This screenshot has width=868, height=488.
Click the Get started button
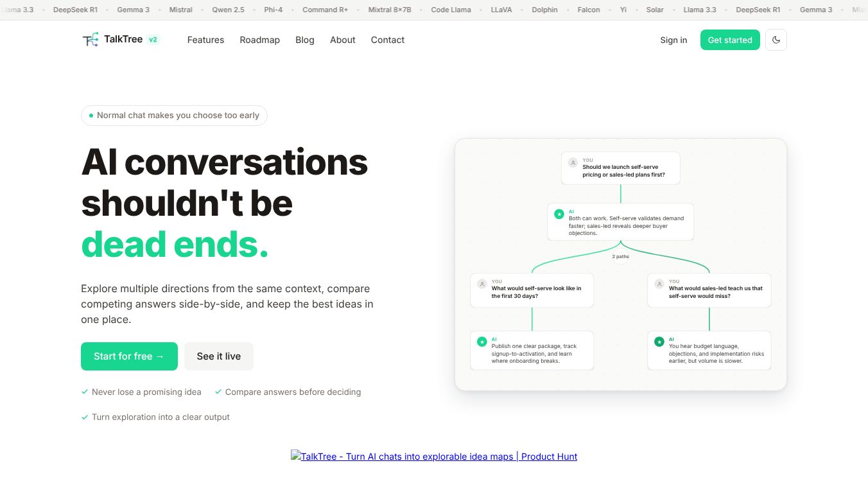click(x=730, y=40)
